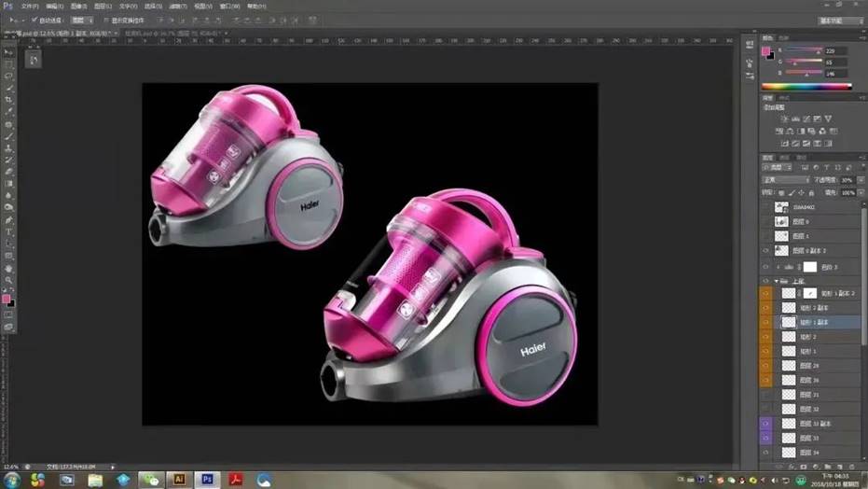Image resolution: width=868 pixels, height=489 pixels.
Task: Select the Zoom magnifier tool
Action: tap(9, 280)
